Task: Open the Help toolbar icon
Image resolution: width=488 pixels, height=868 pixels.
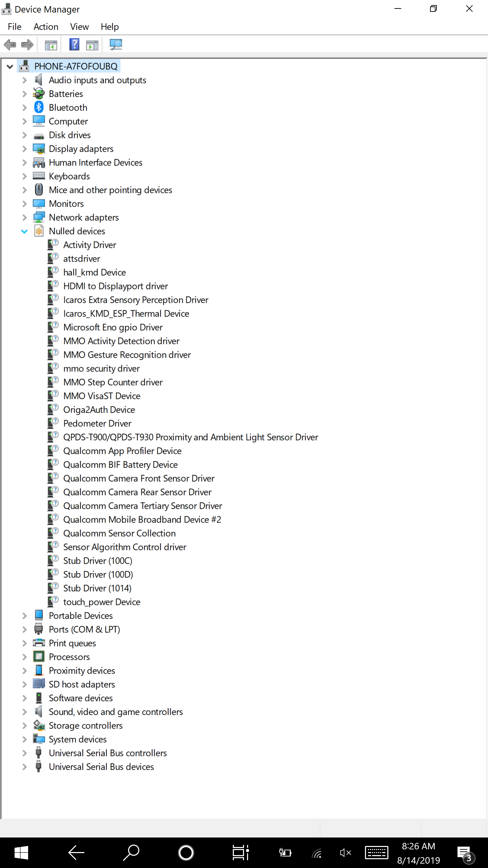Action: [74, 44]
